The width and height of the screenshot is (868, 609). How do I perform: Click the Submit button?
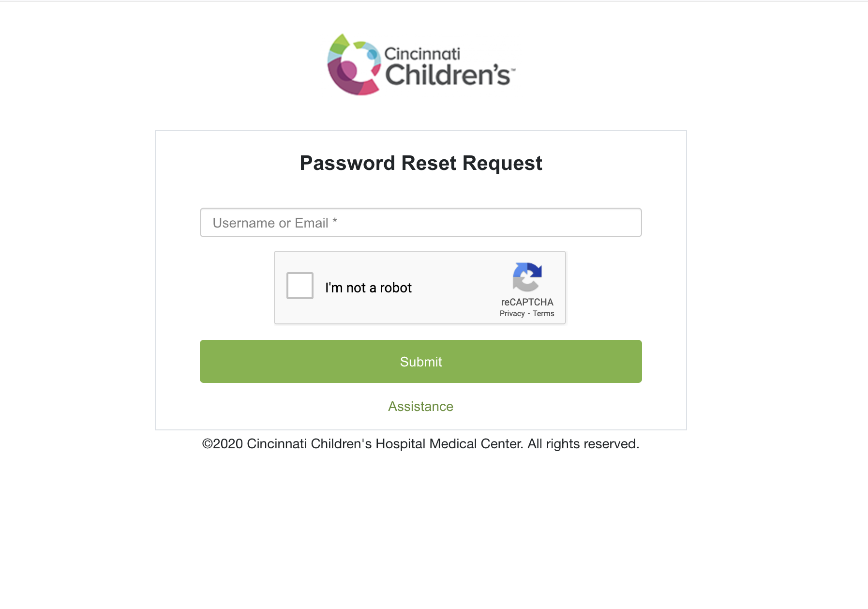coord(421,362)
